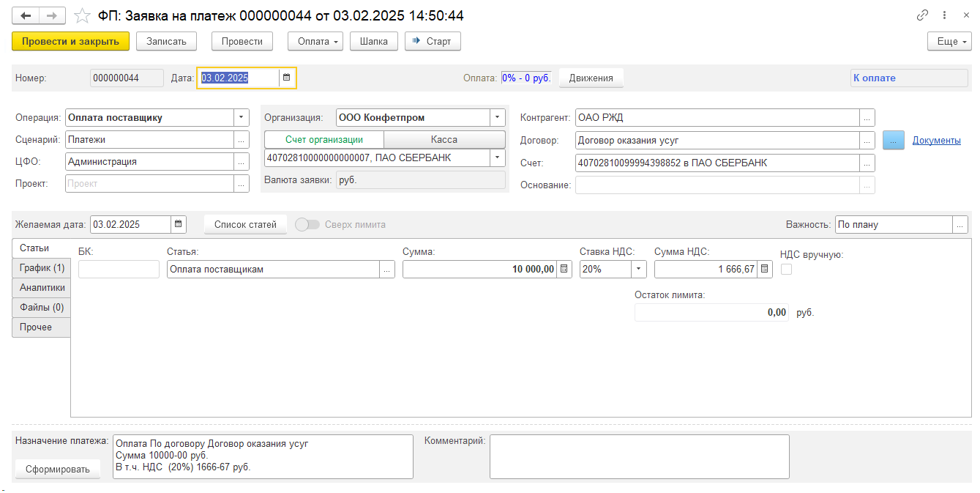Viewport: 980px width, 493px height.
Task: Expand the Операция dropdown
Action: 242,117
